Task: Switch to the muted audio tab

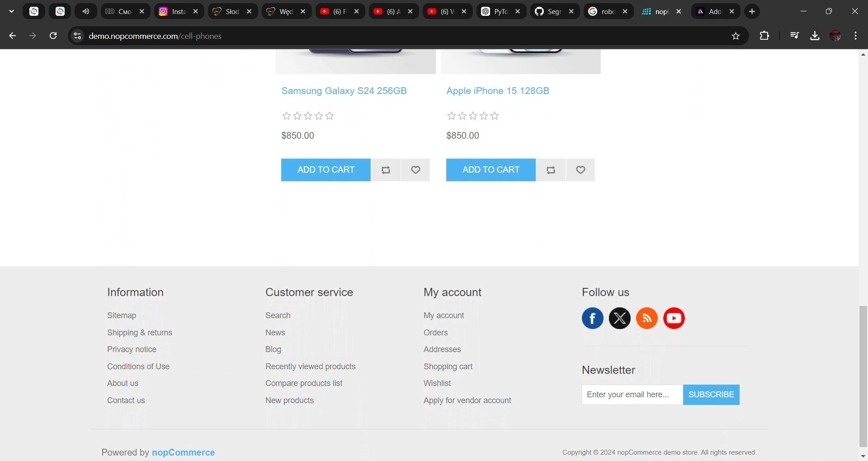Action: [86, 11]
